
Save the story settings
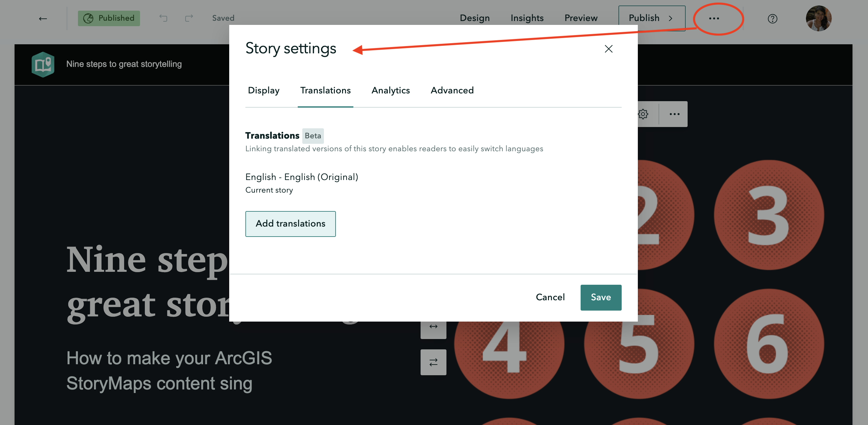tap(600, 297)
